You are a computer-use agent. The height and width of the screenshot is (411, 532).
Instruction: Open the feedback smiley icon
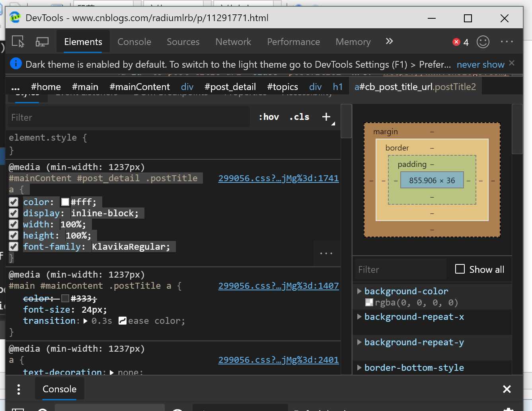click(x=483, y=42)
